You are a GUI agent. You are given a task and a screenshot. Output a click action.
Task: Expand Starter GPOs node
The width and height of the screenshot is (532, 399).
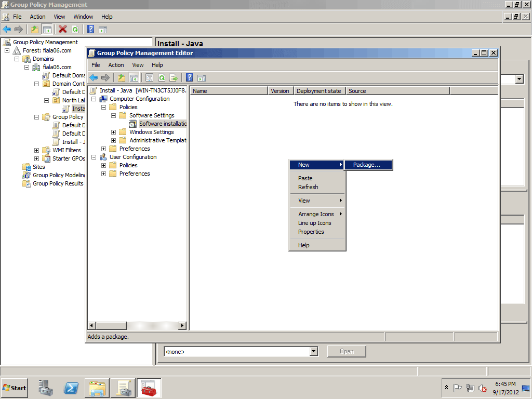pyautogui.click(x=37, y=158)
